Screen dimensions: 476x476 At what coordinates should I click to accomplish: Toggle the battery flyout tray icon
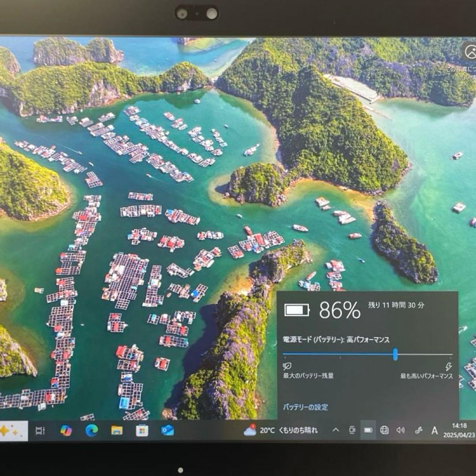tap(368, 430)
